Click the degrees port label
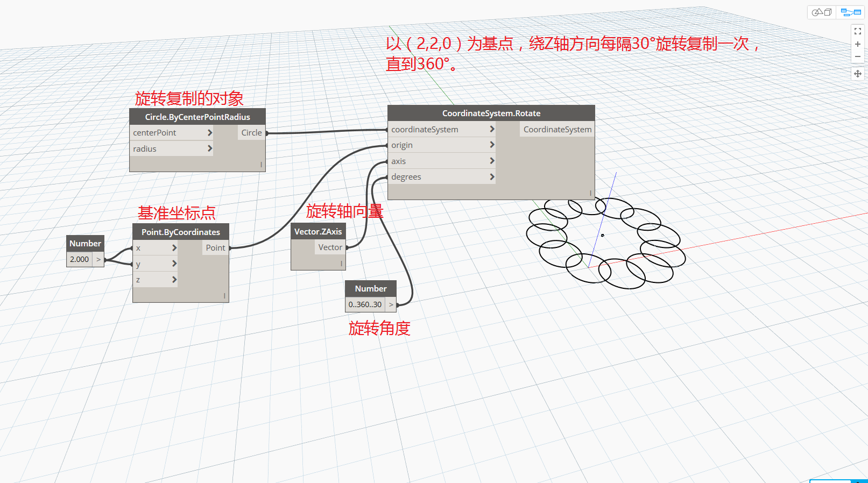The height and width of the screenshot is (483, 868). click(406, 176)
